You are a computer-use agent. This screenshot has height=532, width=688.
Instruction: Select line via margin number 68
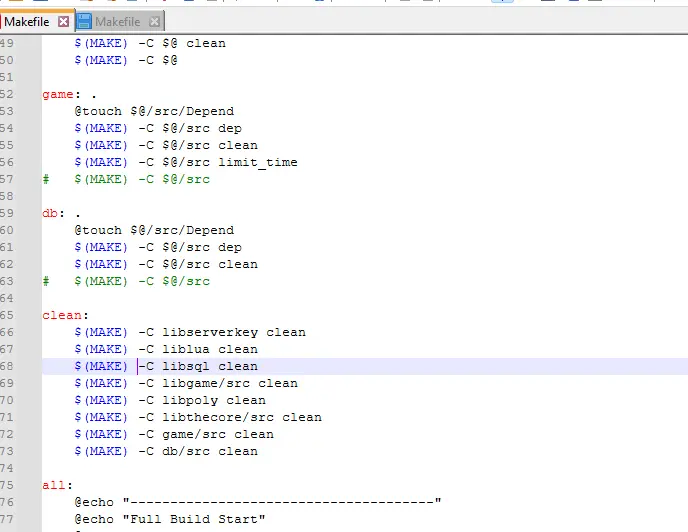coord(7,367)
